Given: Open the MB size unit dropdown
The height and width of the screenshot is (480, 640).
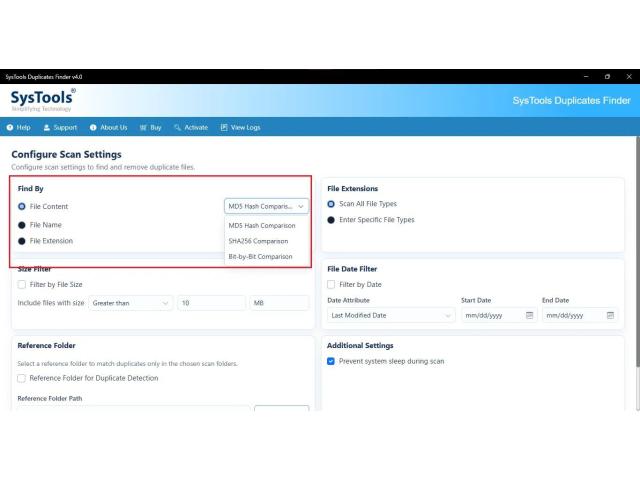Looking at the screenshot, I should click(279, 303).
